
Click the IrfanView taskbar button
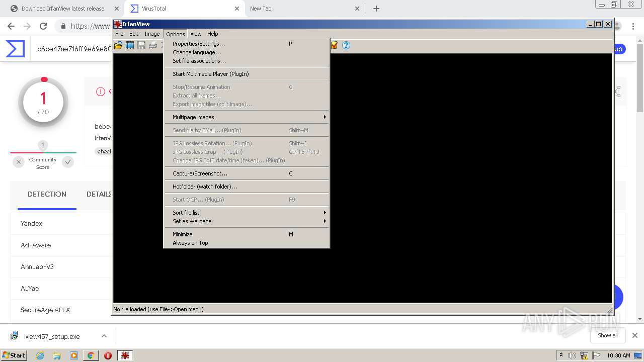pos(125,355)
